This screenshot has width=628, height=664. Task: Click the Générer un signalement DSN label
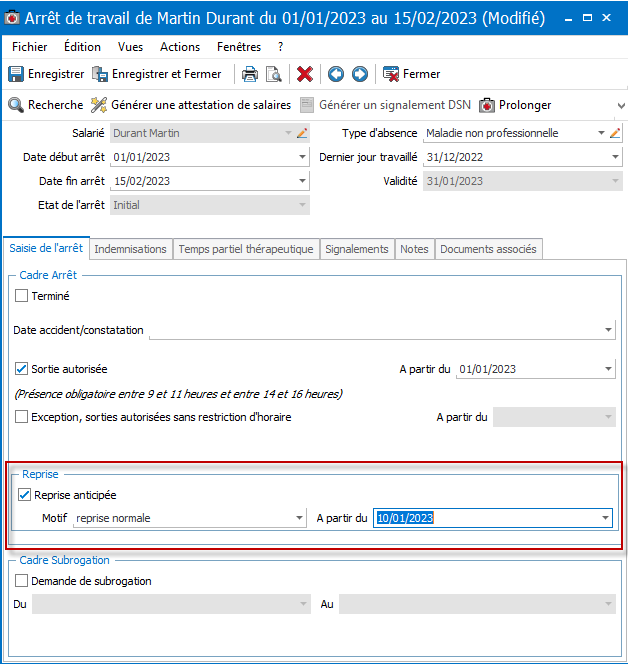pyautogui.click(x=395, y=105)
